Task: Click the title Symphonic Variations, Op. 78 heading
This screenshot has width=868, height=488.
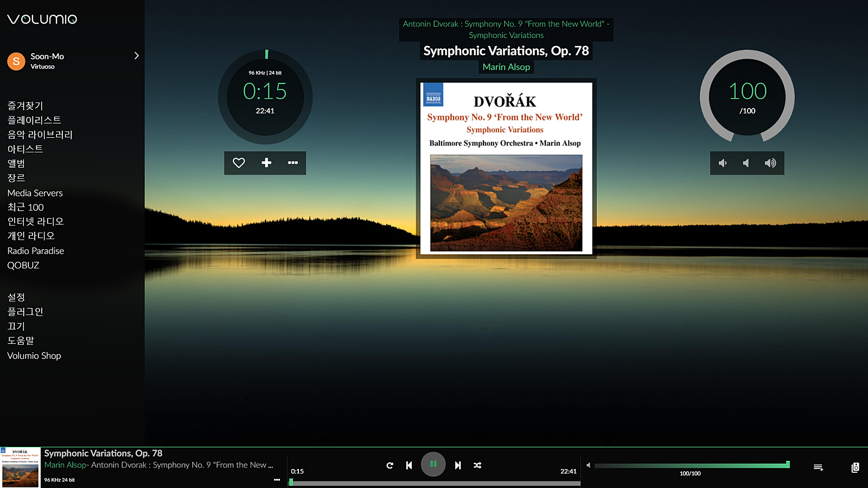Action: click(x=506, y=51)
